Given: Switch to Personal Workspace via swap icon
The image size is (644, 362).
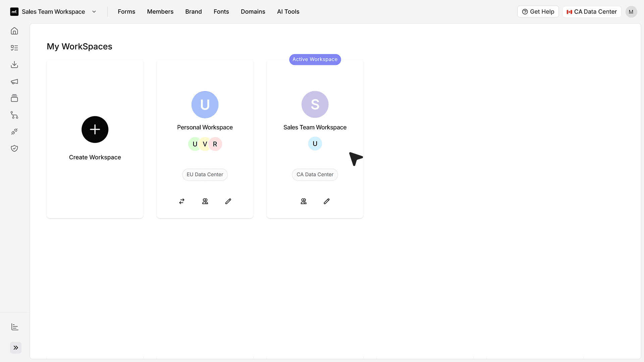Looking at the screenshot, I should 182,201.
